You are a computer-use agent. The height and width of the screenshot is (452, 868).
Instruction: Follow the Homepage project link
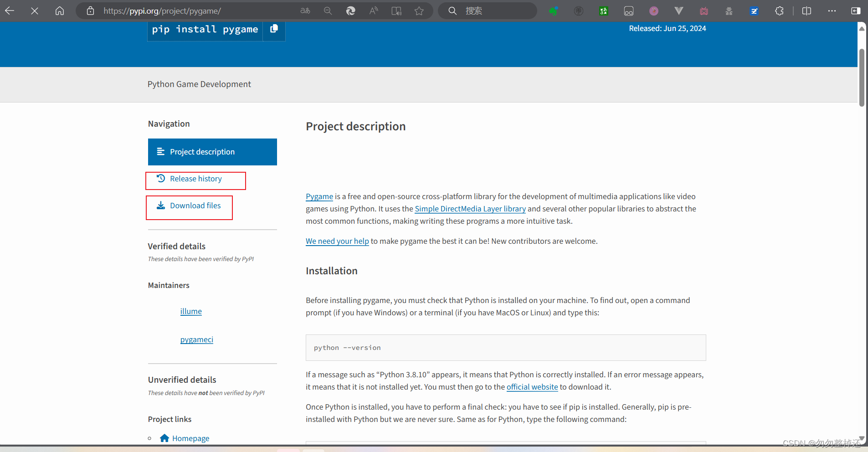191,438
